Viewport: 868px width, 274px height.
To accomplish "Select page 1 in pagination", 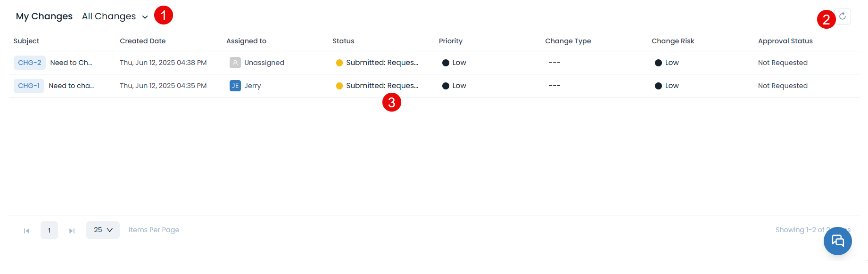I will (49, 230).
